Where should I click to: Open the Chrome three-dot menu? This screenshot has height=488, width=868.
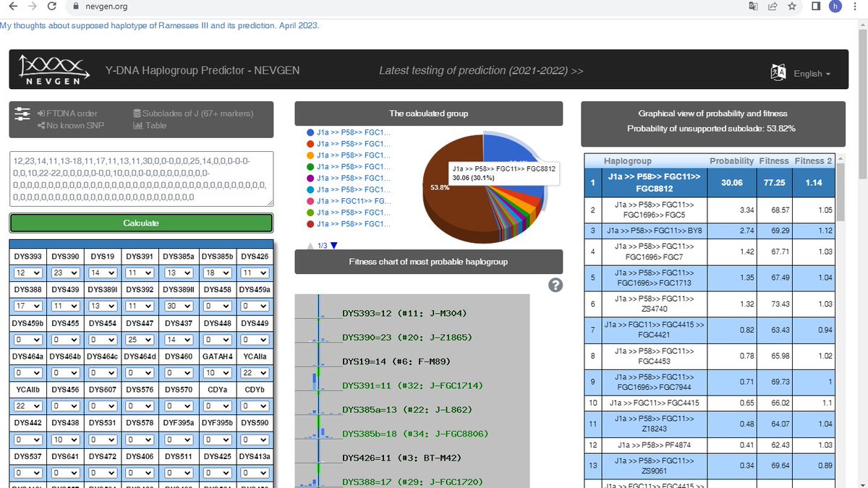pos(856,6)
